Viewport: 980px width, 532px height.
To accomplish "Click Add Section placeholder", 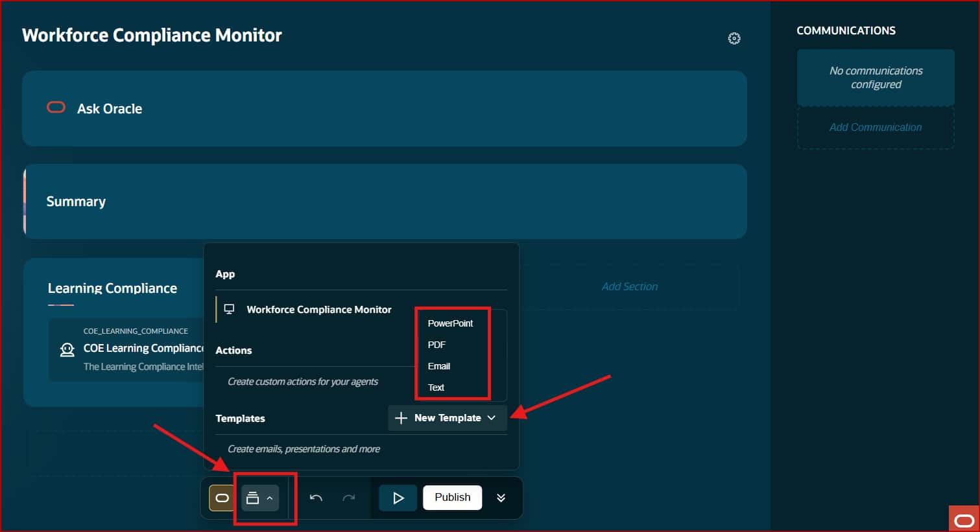I will [x=629, y=286].
